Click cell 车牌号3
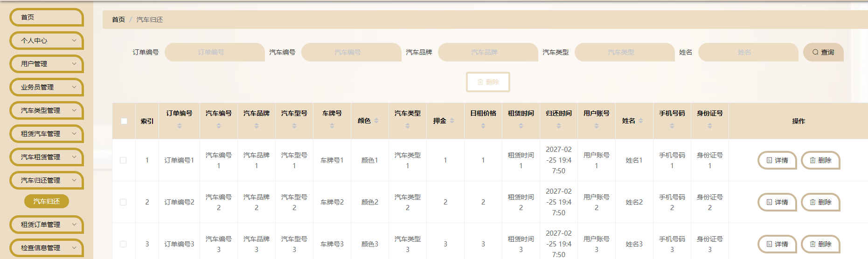The image size is (868, 259). click(x=332, y=244)
